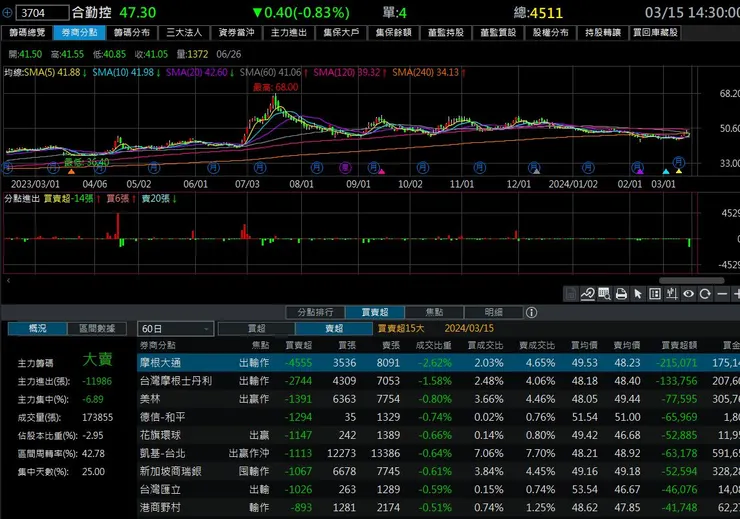Click the disabled document icon in chart toolbar

click(571, 294)
